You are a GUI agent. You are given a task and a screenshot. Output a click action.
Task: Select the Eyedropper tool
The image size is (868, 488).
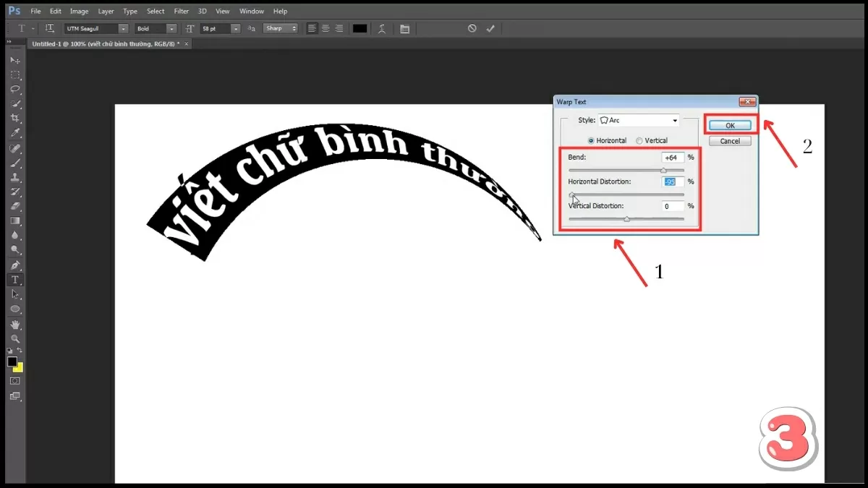point(14,134)
